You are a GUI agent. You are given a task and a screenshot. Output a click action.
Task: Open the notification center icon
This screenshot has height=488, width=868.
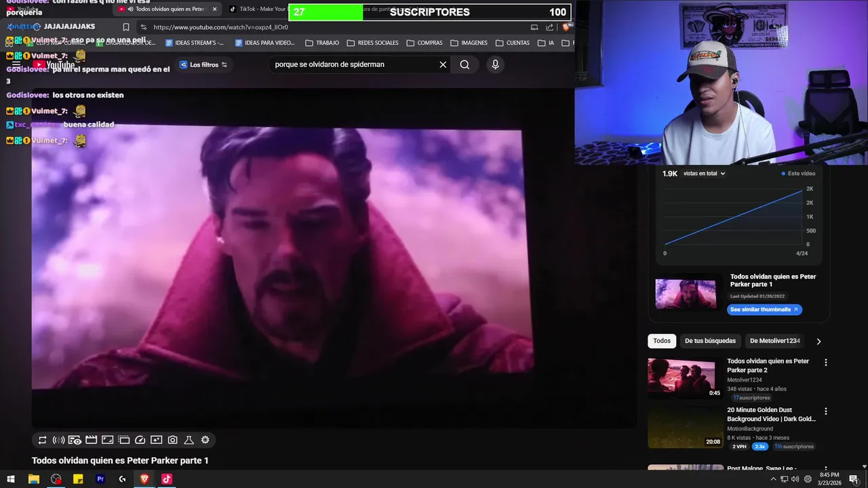coord(854,479)
